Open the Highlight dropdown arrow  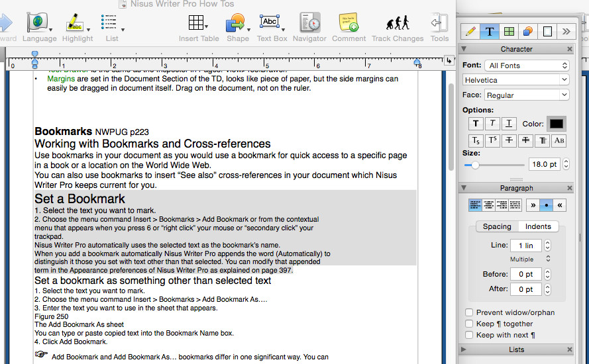pyautogui.click(x=88, y=30)
